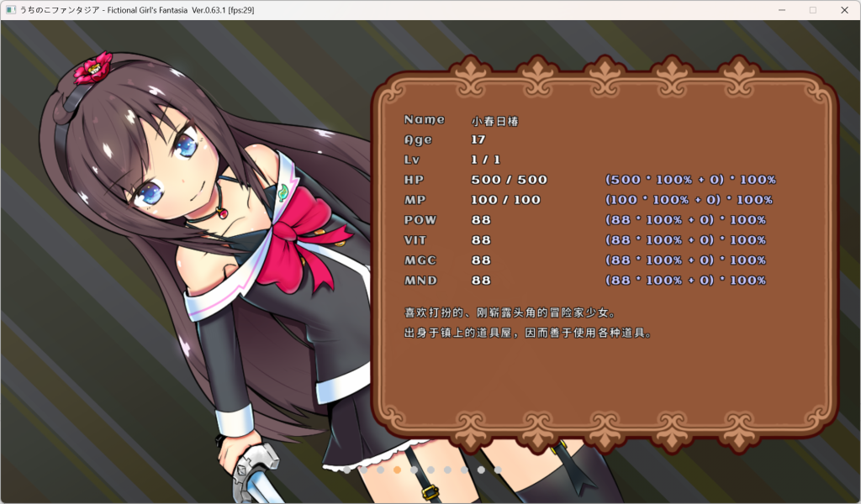Click the Age value 17

(x=476, y=139)
